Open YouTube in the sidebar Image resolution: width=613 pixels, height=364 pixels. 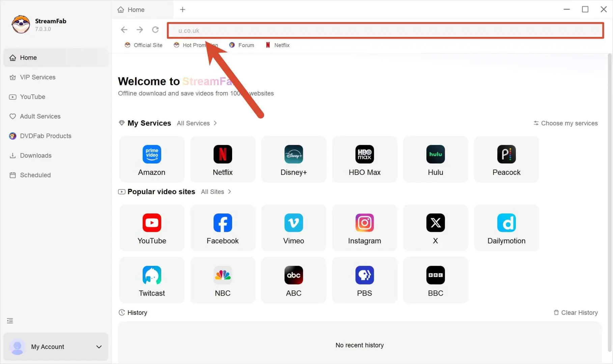pos(56,97)
